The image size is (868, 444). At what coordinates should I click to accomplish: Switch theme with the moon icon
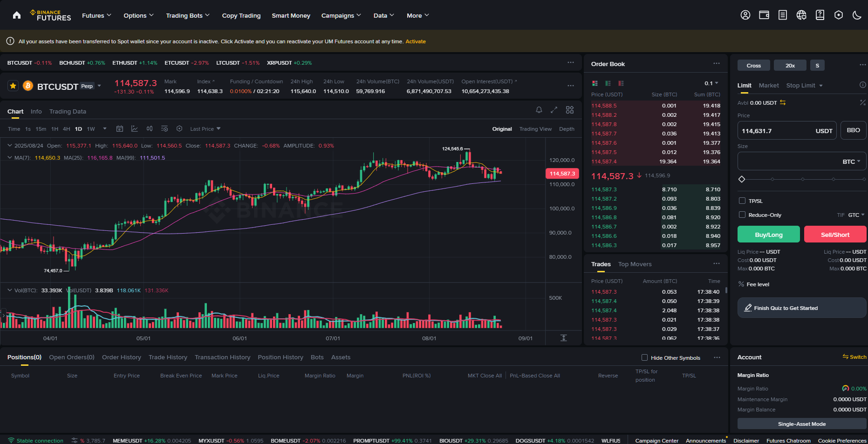click(x=857, y=15)
